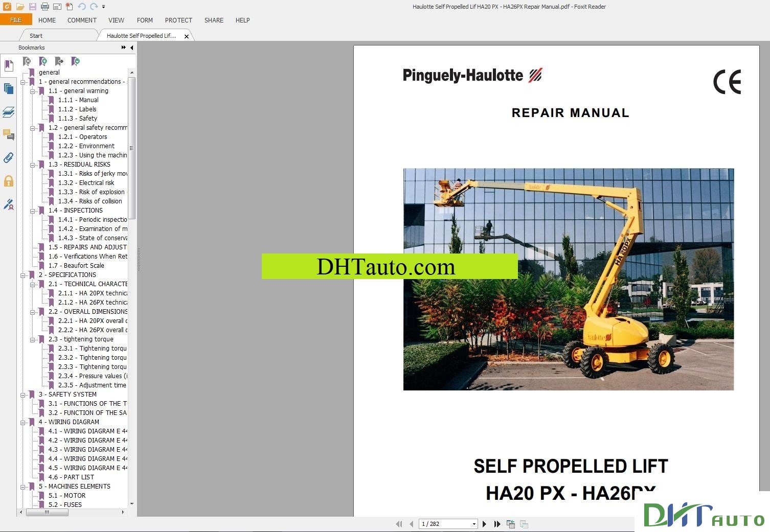Collapse the '1.4 - INSPECTIONS' bookmark

pyautogui.click(x=33, y=211)
